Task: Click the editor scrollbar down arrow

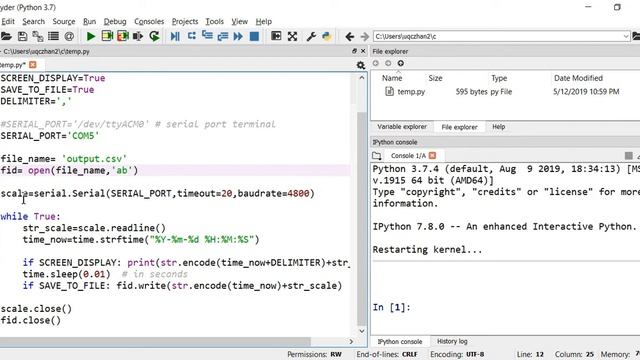Action: coord(362,331)
